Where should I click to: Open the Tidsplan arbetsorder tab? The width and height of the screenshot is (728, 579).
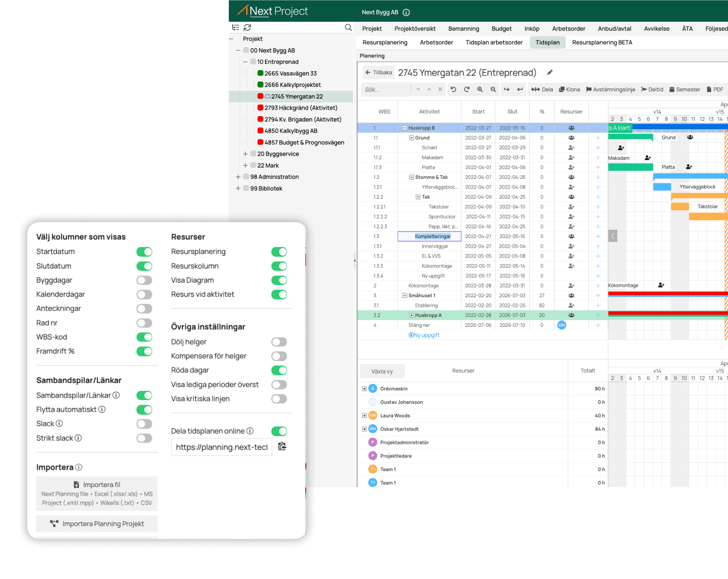click(494, 42)
